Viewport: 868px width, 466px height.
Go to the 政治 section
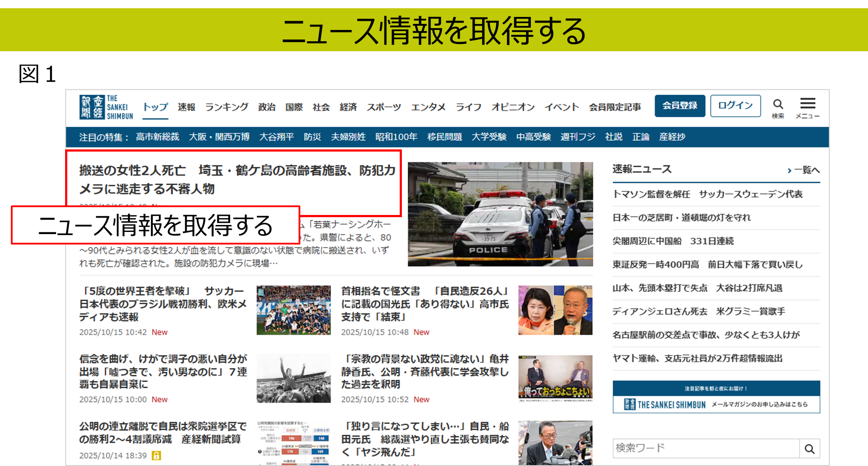click(x=267, y=107)
